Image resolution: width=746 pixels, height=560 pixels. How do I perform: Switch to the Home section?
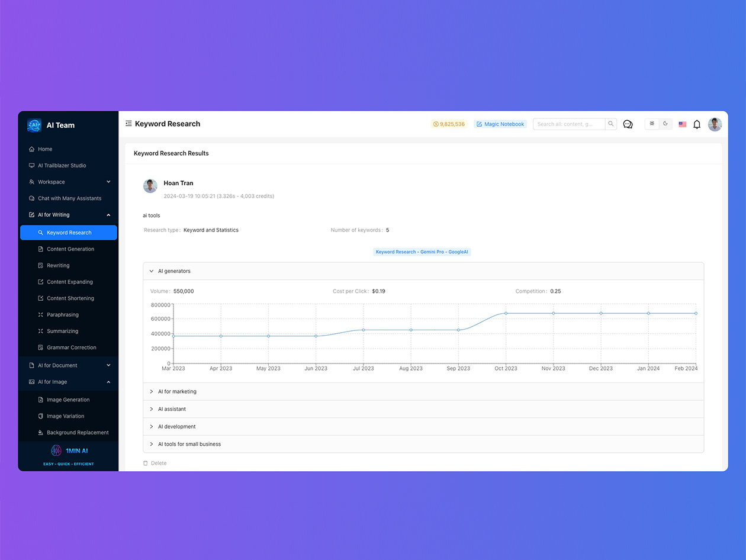pos(45,149)
